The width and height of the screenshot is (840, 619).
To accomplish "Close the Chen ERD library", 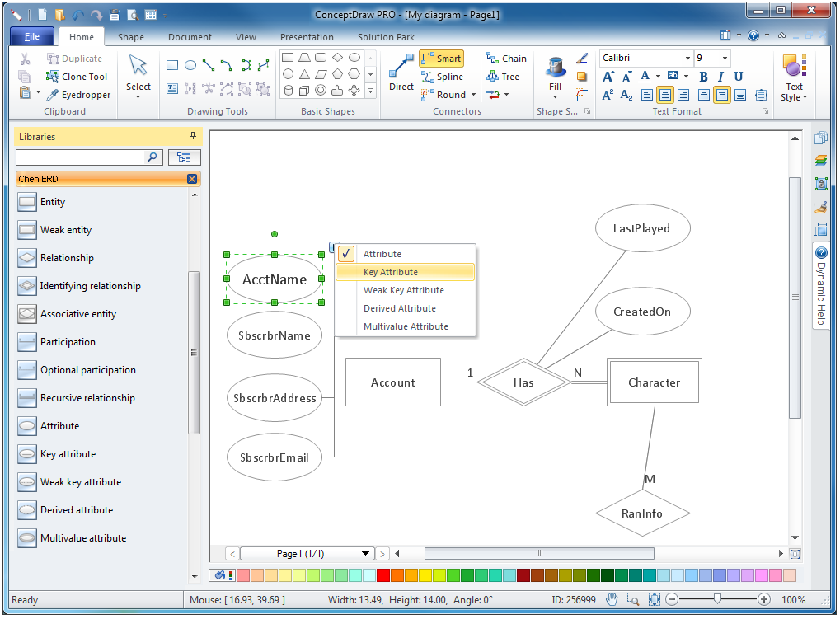I will (x=192, y=179).
